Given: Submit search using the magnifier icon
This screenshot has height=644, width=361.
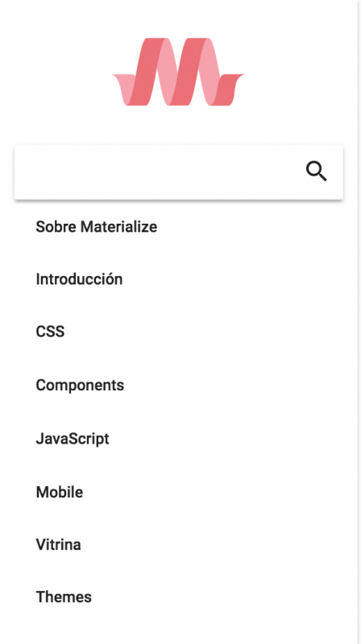Looking at the screenshot, I should coord(316,171).
